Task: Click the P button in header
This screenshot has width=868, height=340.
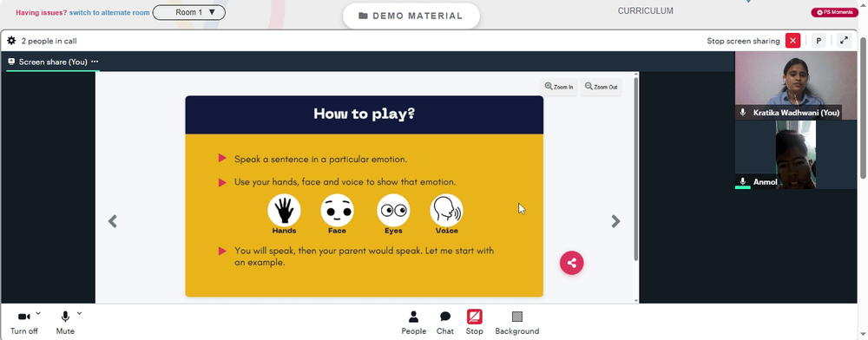Action: point(819,41)
